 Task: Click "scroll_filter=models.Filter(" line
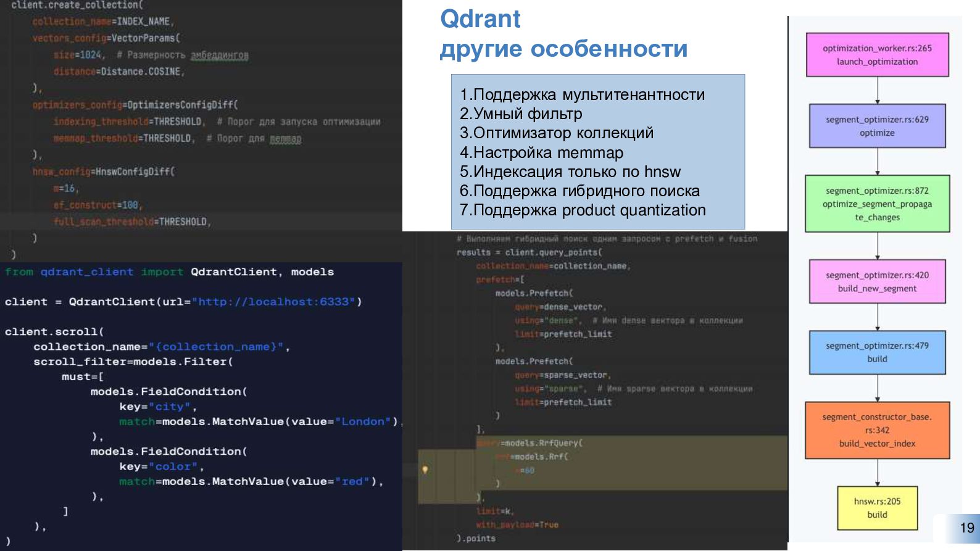tap(133, 362)
